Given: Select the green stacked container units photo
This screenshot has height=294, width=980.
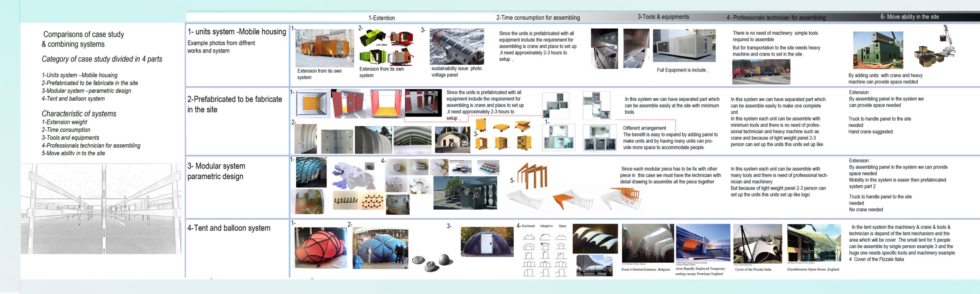Looking at the screenshot, I should pos(878,51).
